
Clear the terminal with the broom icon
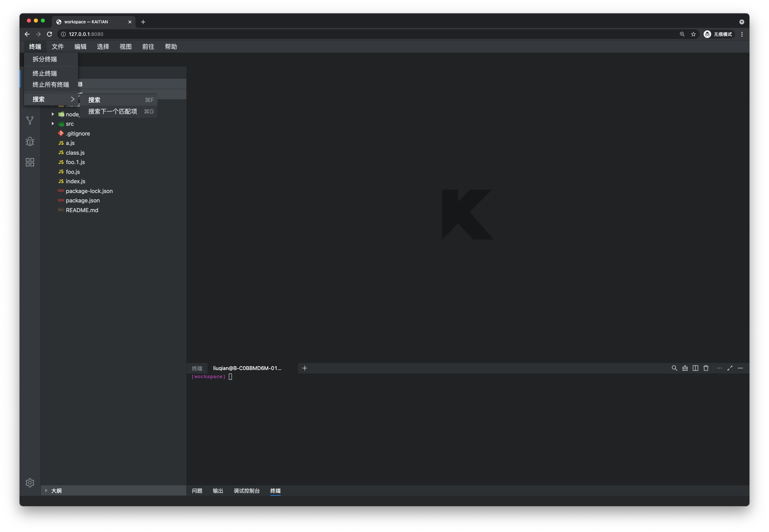click(685, 368)
